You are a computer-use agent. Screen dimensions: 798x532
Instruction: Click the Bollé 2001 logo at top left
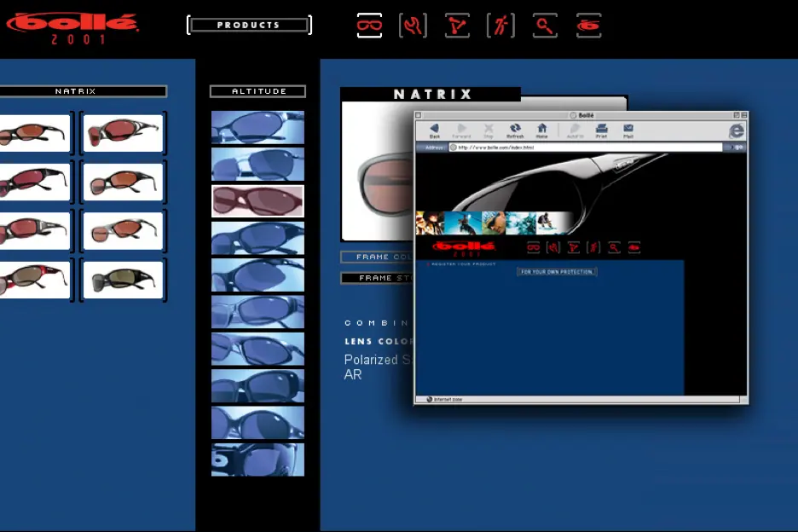72,28
